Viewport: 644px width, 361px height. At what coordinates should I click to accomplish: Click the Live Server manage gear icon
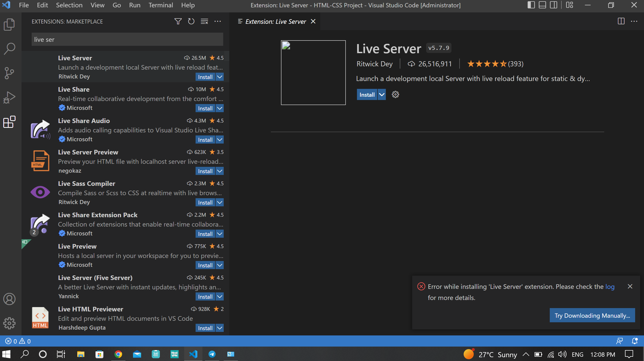point(395,95)
